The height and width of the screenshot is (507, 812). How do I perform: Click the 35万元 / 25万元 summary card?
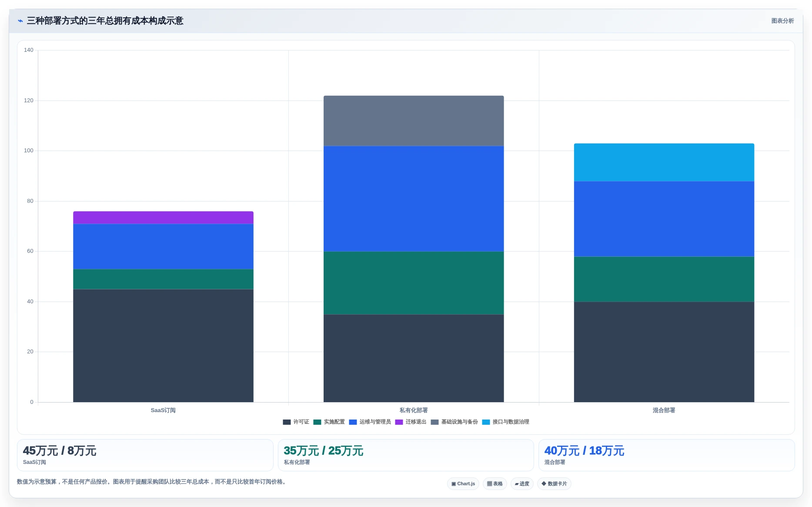coord(406,455)
